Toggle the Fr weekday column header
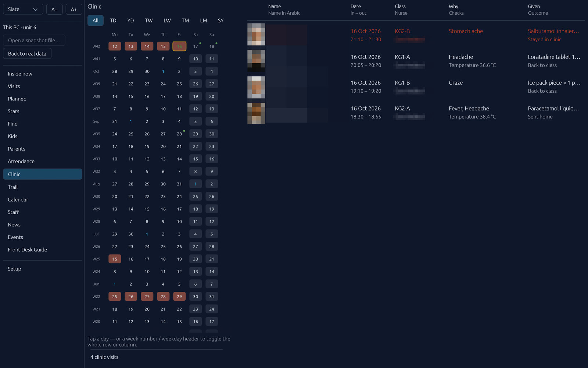Viewport: 588px width, 368px height. [x=179, y=35]
